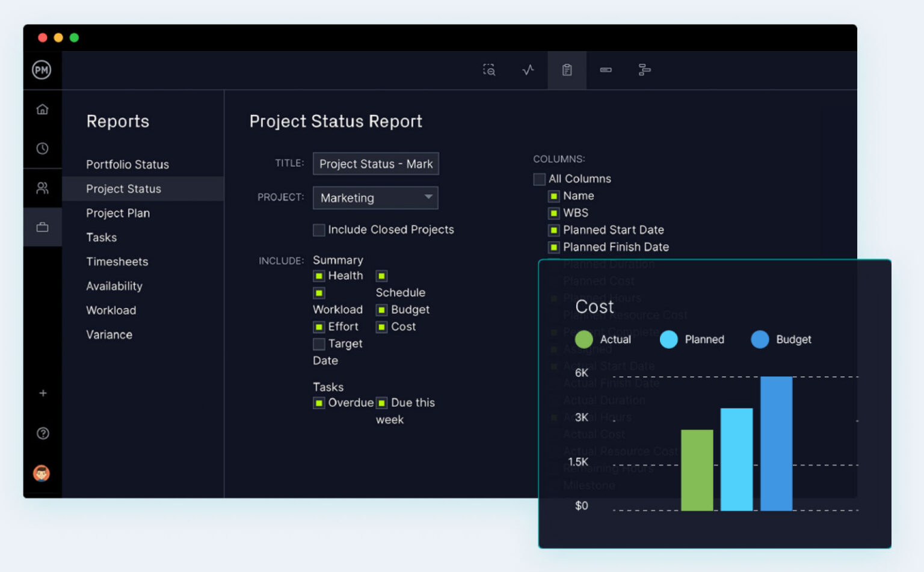Open the Team view via the people icon
The width and height of the screenshot is (924, 572).
(x=43, y=188)
